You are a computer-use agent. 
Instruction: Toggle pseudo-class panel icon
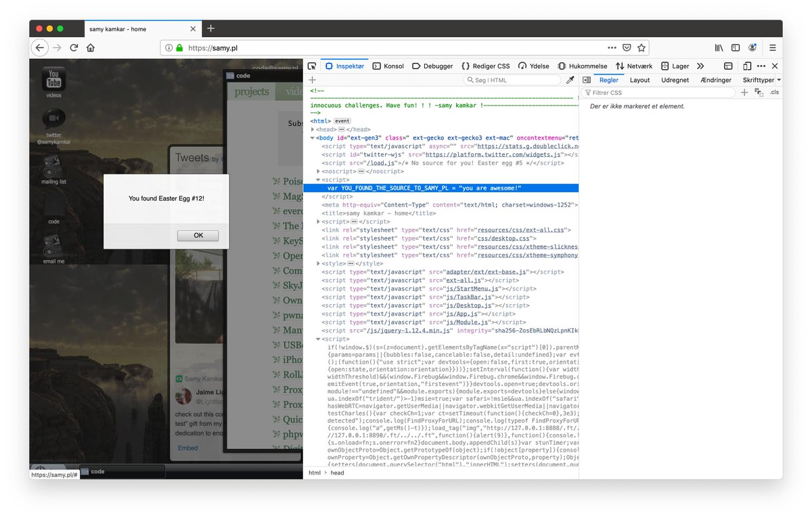pyautogui.click(x=759, y=93)
